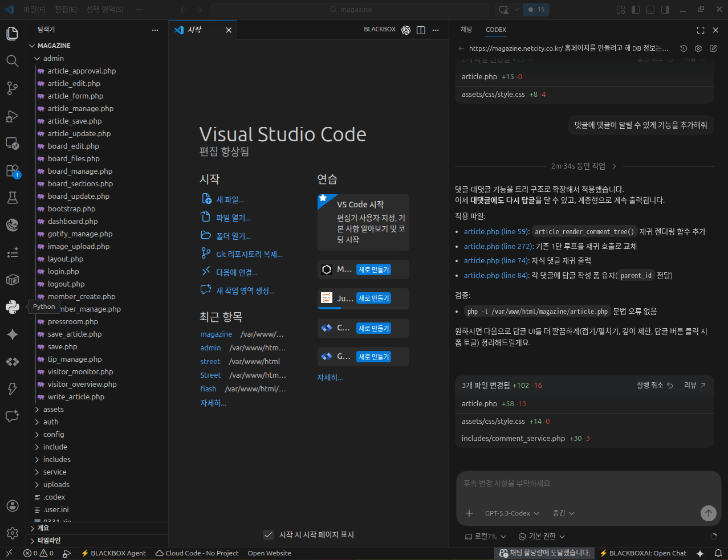Image resolution: width=728 pixels, height=560 pixels.
Task: Select the Python icon in the activity bar
Action: (x=12, y=306)
